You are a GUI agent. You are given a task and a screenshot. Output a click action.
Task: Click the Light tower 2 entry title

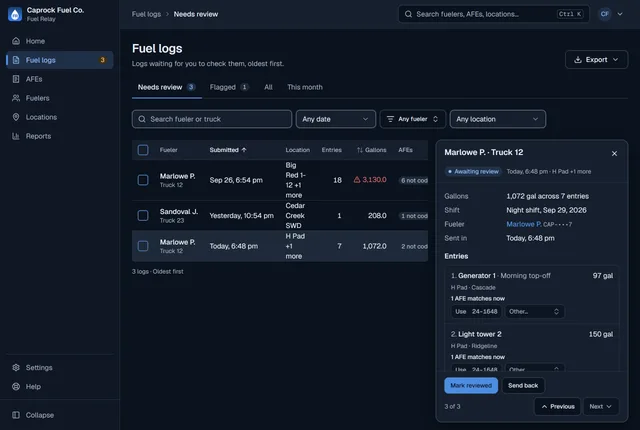(480, 334)
